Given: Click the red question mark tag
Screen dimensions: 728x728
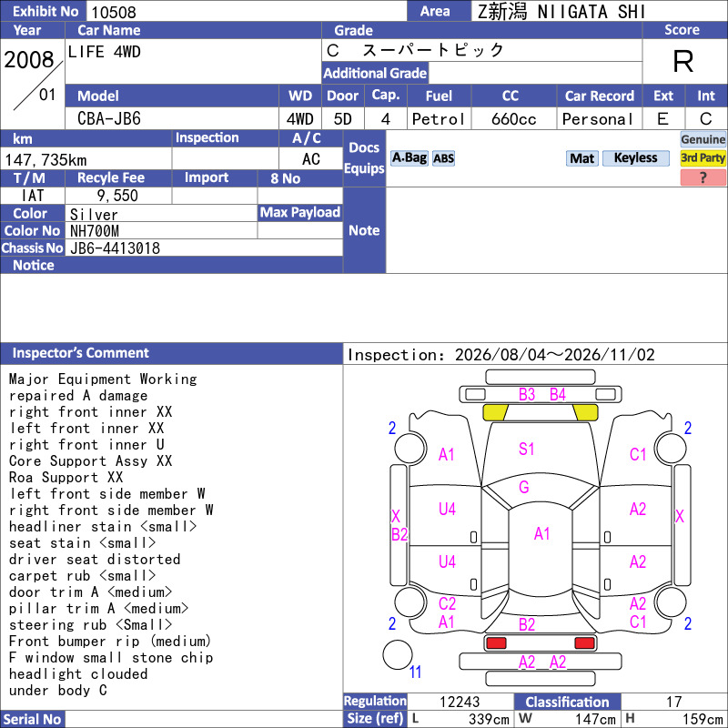Looking at the screenshot, I should coord(703,177).
